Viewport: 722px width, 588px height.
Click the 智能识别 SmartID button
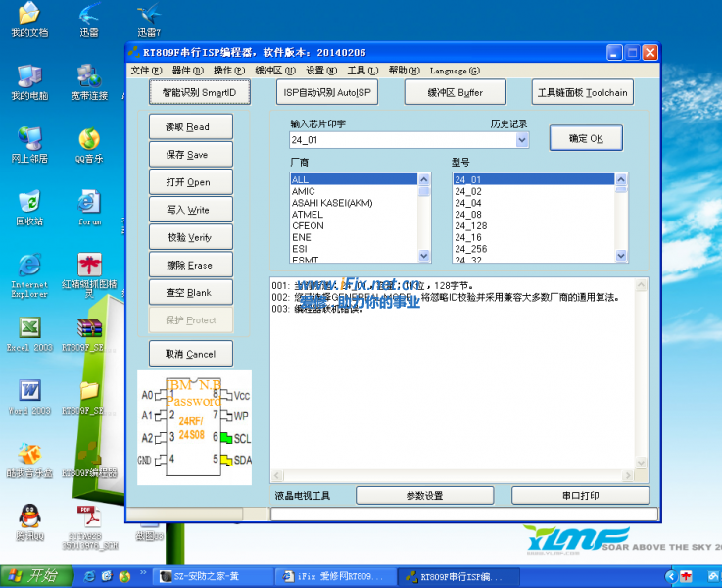(200, 92)
